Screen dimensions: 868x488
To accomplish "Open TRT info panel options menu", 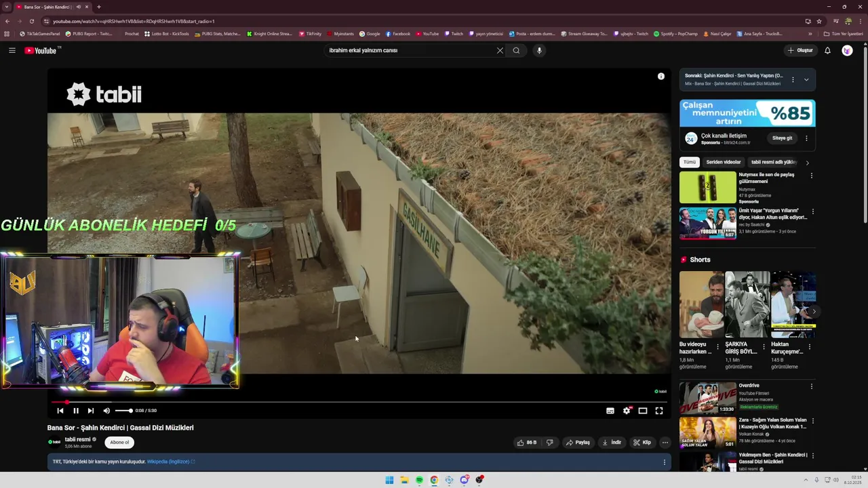I will 664,462.
